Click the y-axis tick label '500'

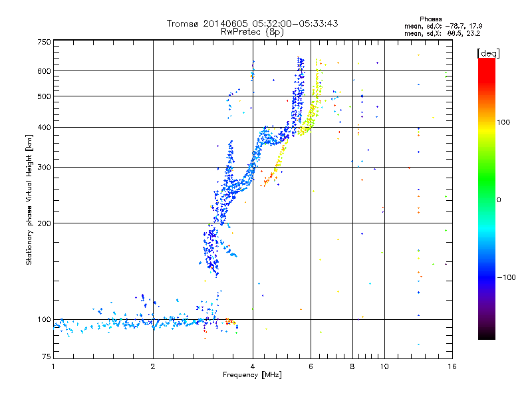click(x=45, y=96)
